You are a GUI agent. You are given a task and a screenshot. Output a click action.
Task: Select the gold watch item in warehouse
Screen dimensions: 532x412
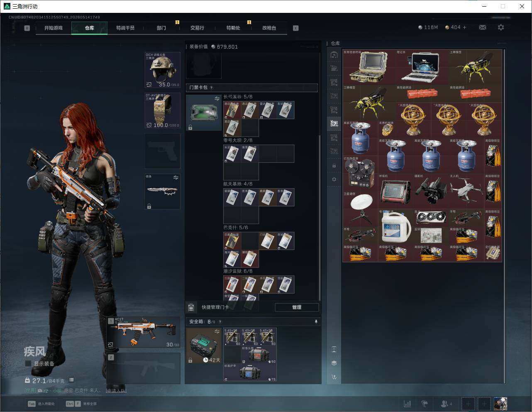tap(387, 130)
